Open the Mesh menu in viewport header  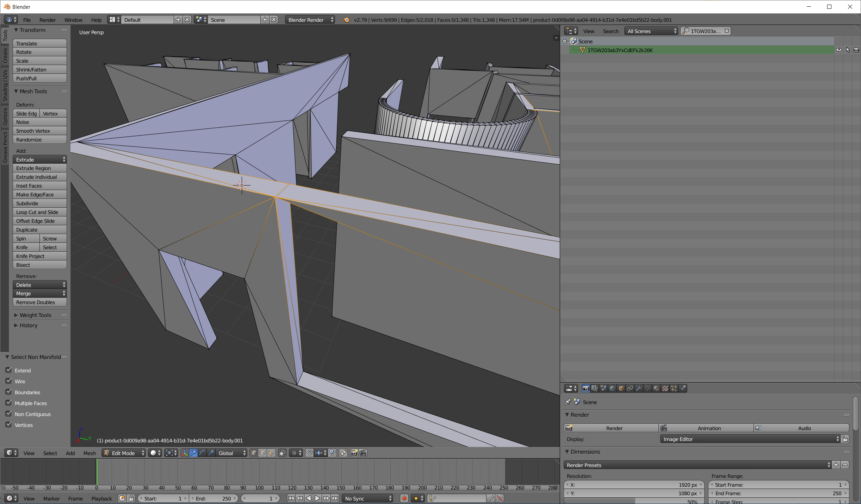tap(89, 453)
